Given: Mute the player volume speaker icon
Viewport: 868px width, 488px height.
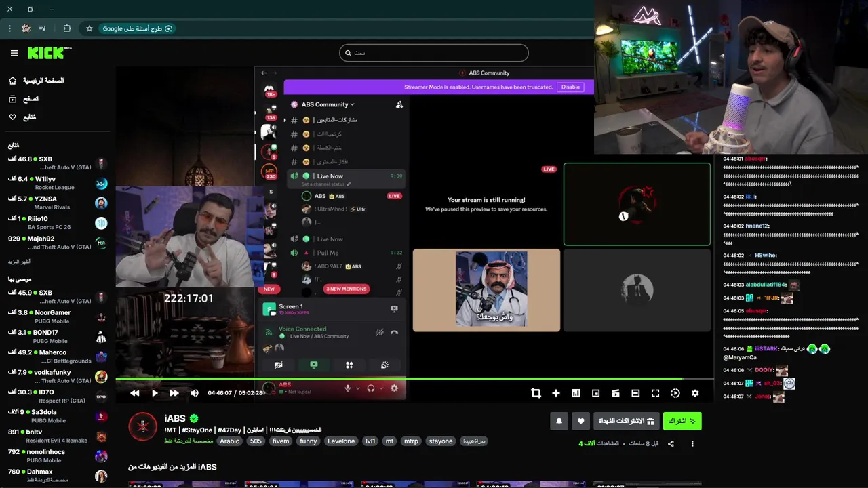Looking at the screenshot, I should [x=195, y=393].
